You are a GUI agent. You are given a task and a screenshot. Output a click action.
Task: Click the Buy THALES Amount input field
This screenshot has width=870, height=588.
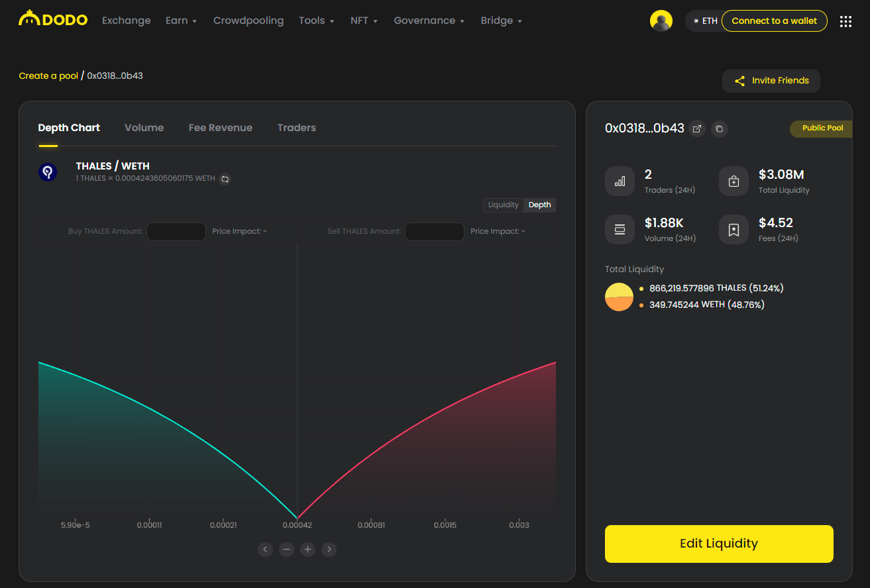point(176,232)
